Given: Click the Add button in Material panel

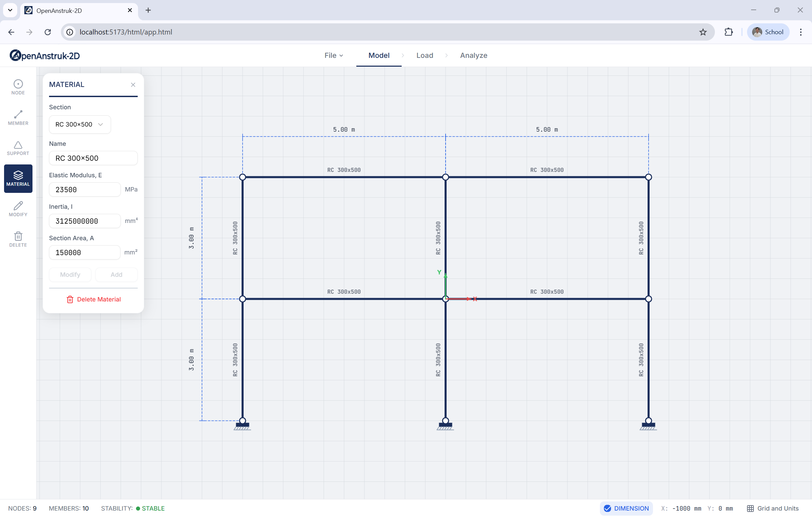Looking at the screenshot, I should pos(116,275).
